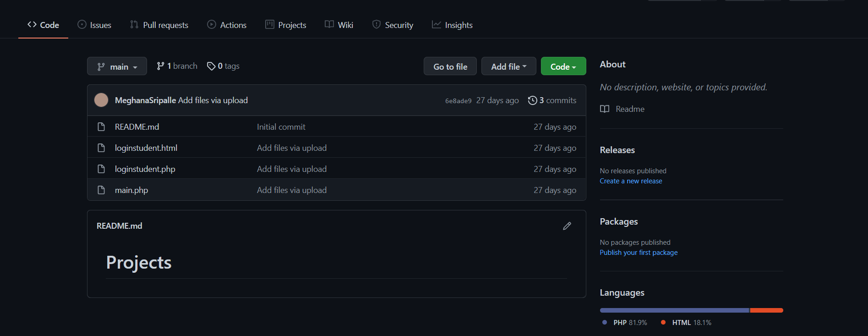The width and height of the screenshot is (868, 336).
Task: Expand the green Code dropdown button
Action: [563, 66]
